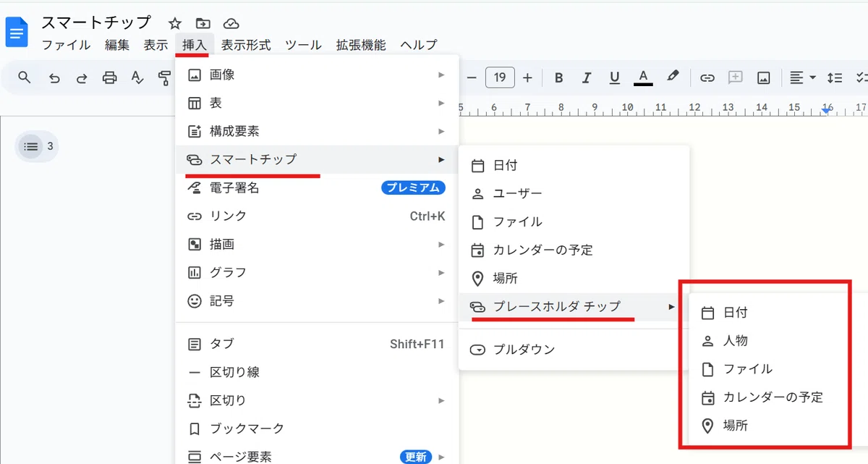
Task: Activate the paint format tool
Action: (x=165, y=77)
